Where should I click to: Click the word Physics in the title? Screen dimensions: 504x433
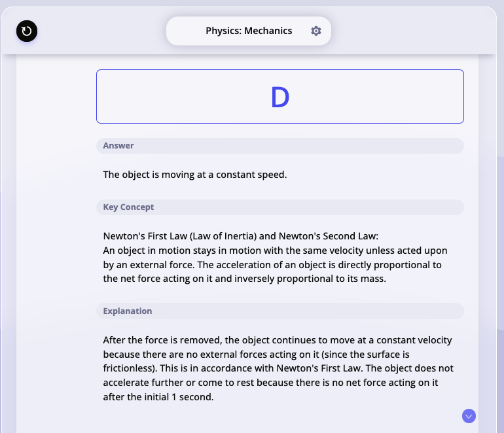click(x=223, y=31)
